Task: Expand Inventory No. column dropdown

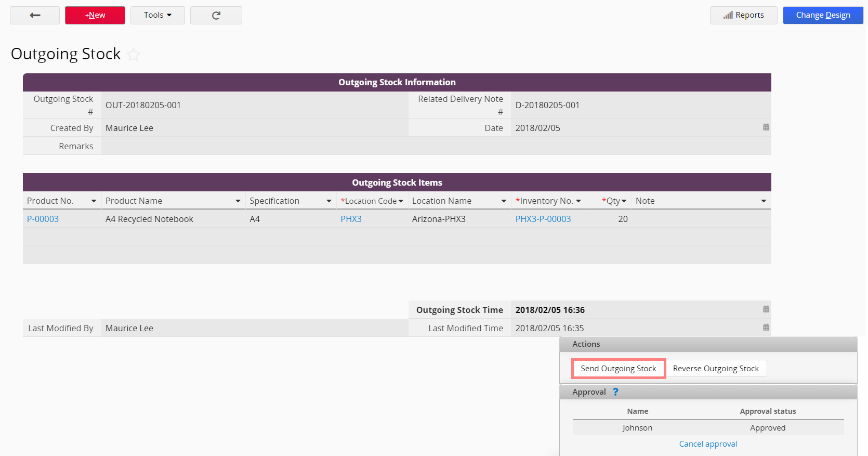Action: pyautogui.click(x=578, y=201)
